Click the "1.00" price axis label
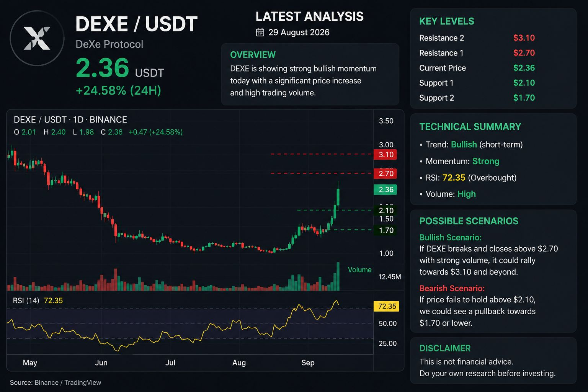This screenshot has height=392, width=588. pos(386,253)
